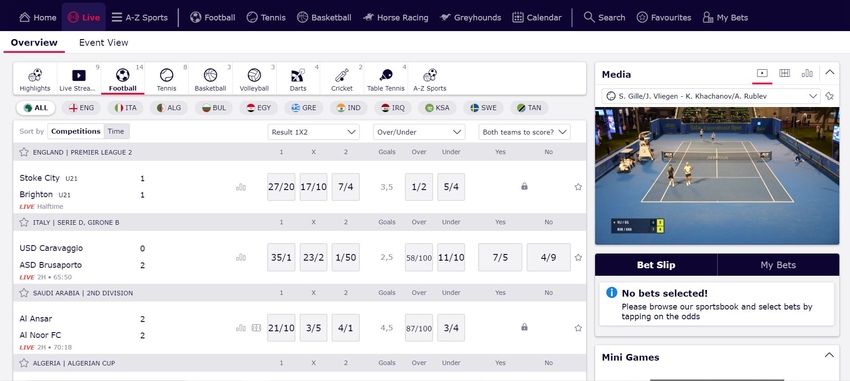Show ALL countries filter
850x381 pixels.
[x=36, y=108]
